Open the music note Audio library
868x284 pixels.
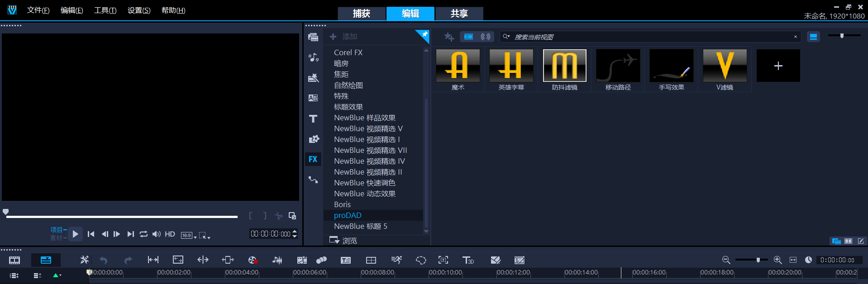[313, 57]
